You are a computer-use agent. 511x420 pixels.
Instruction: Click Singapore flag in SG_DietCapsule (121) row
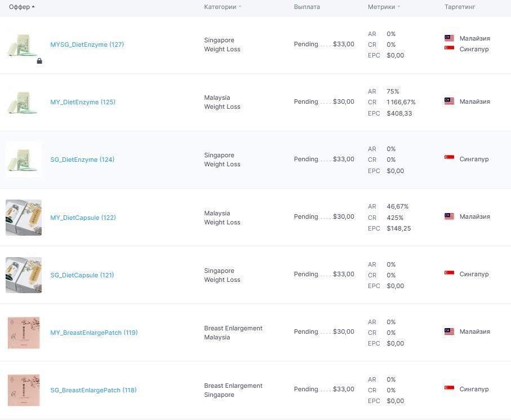pos(449,273)
